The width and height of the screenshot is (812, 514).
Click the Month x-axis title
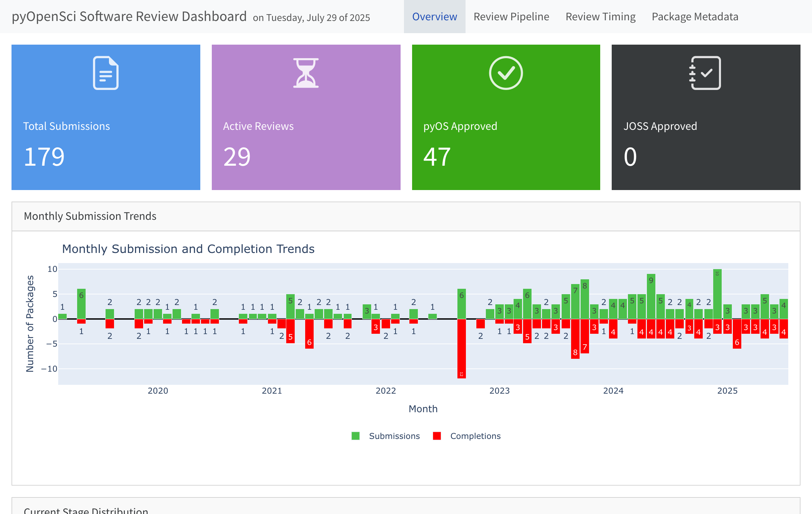tap(423, 409)
